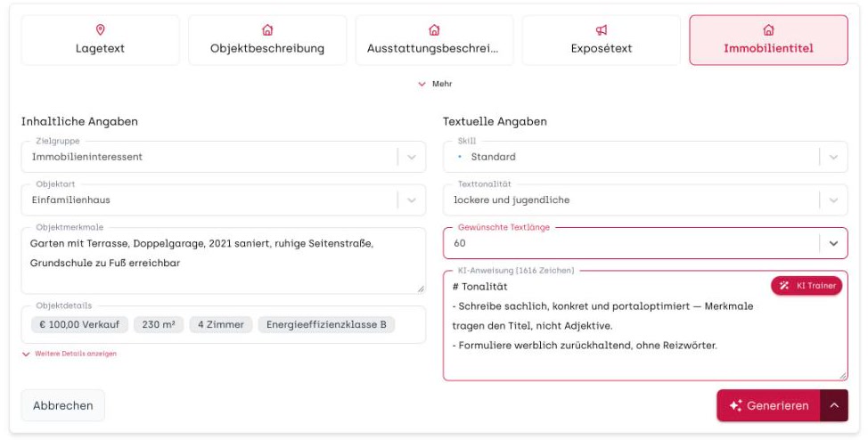The height and width of the screenshot is (440, 868).
Task: Expand the Mehr text types section
Action: [435, 84]
